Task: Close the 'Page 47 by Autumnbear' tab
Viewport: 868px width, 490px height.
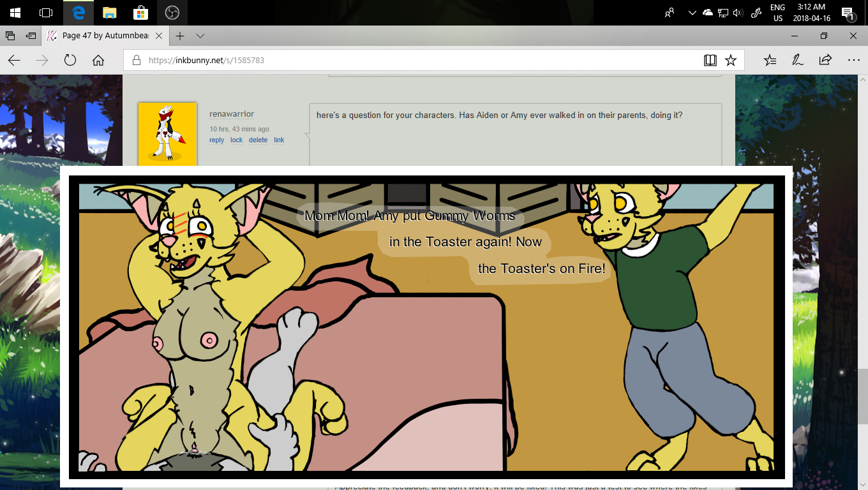Action: 159,36
